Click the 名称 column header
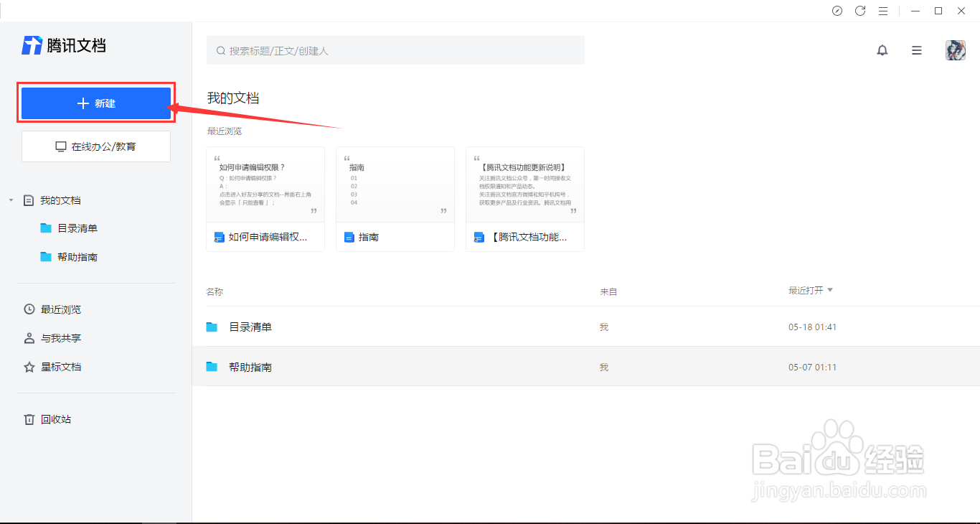The image size is (980, 524). click(215, 292)
